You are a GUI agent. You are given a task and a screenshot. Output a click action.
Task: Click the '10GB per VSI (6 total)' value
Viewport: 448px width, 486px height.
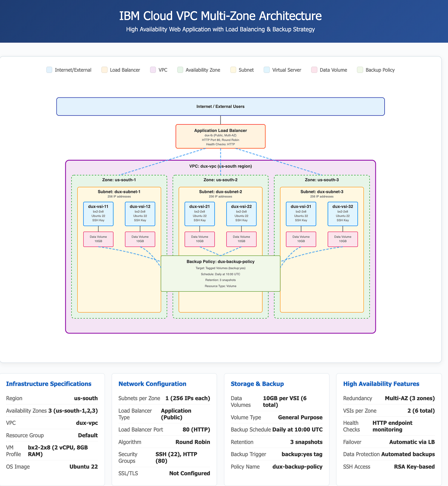(x=285, y=401)
